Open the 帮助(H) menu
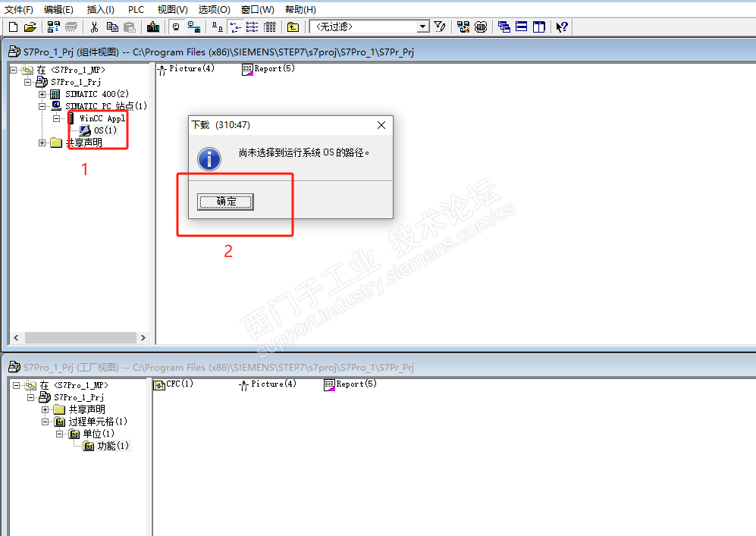The width and height of the screenshot is (756, 536). point(300,10)
